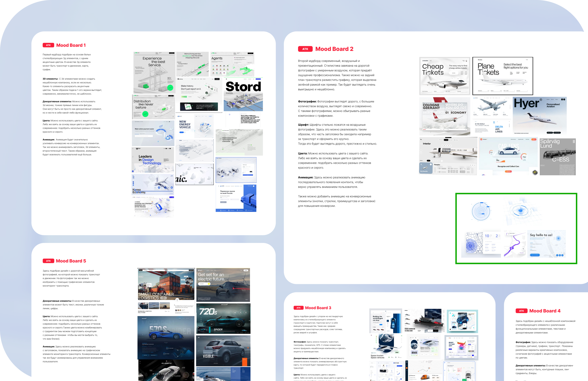The image size is (588, 381).
Task: Select the Mood Board 1 title
Action: [x=71, y=45]
